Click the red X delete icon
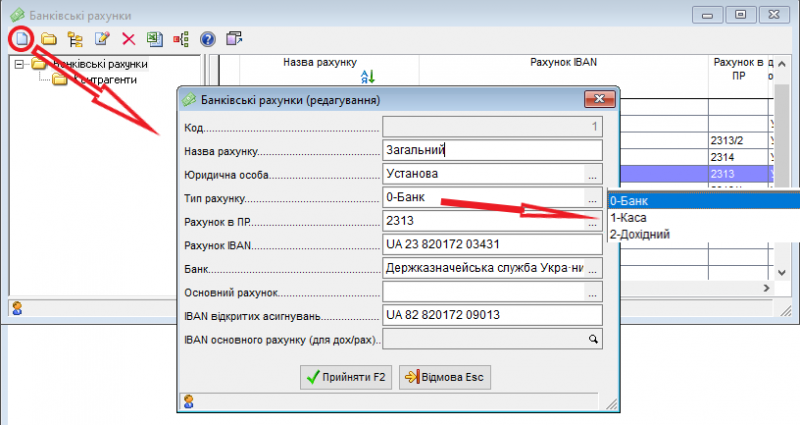Image resolution: width=800 pixels, height=425 pixels. (128, 39)
